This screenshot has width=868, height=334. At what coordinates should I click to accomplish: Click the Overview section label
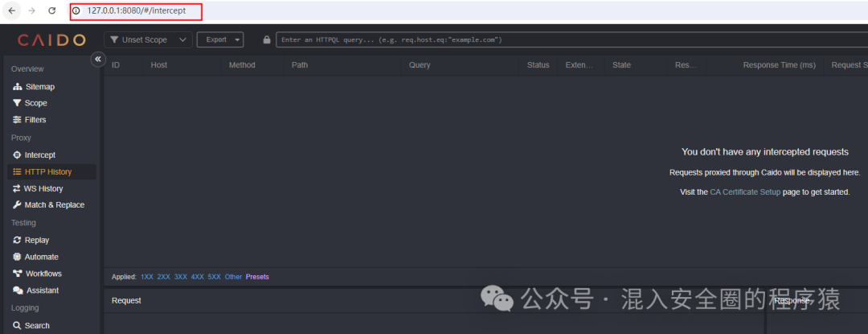click(x=27, y=69)
